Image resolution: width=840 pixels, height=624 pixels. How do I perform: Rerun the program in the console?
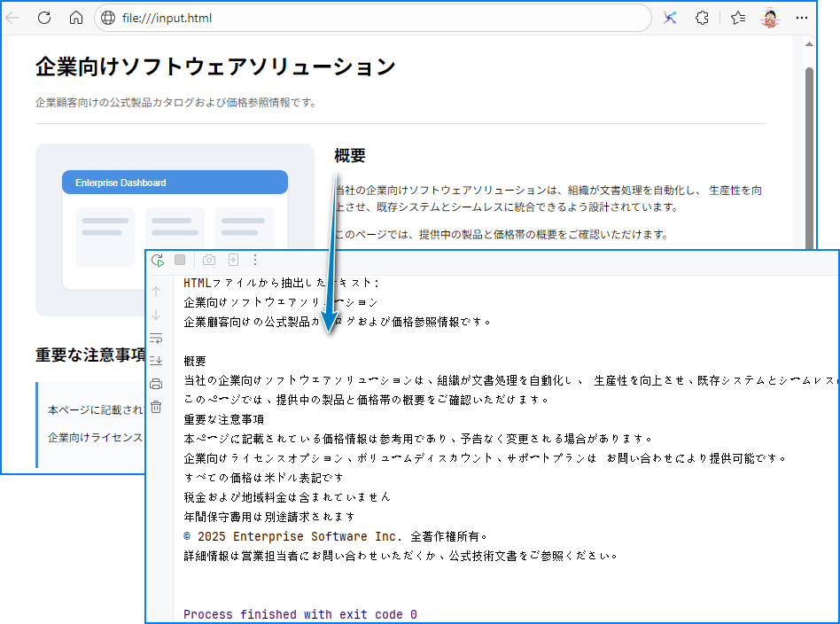[x=158, y=260]
